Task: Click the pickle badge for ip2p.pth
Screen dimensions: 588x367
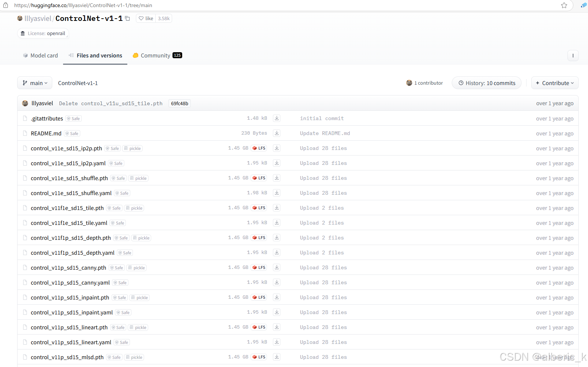Action: tap(133, 148)
